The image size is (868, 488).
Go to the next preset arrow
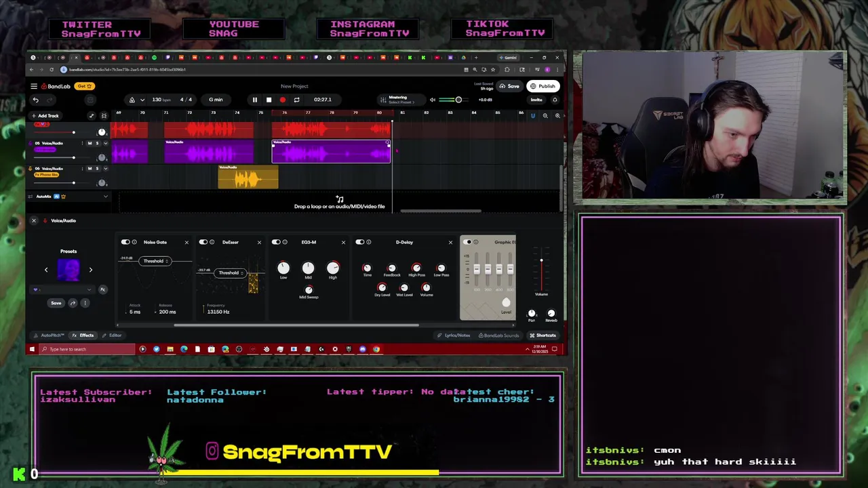(90, 270)
